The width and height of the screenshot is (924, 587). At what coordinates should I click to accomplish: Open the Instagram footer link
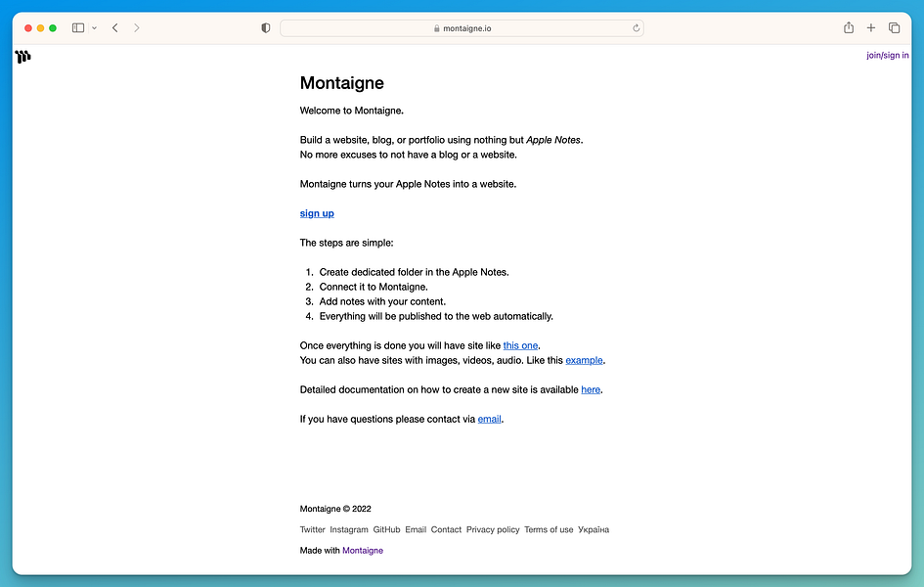349,529
